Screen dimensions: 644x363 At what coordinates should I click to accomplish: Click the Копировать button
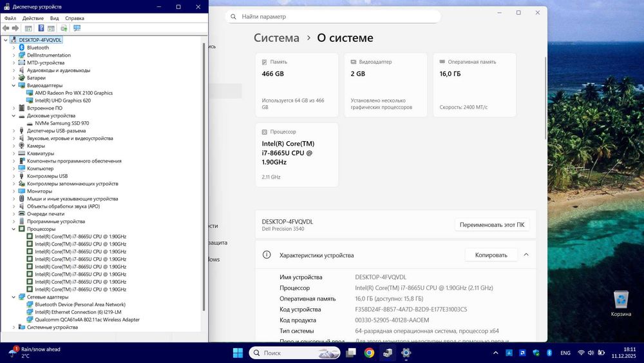491,255
